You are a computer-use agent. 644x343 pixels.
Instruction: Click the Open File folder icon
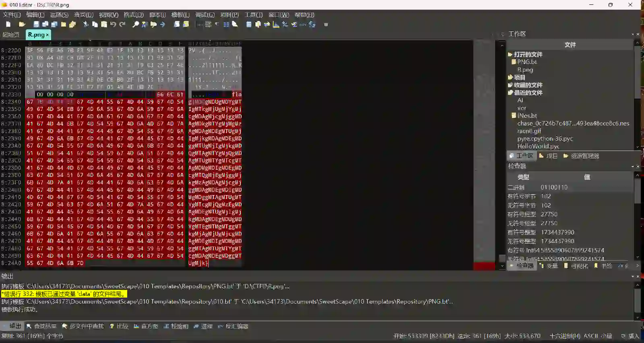click(x=22, y=25)
